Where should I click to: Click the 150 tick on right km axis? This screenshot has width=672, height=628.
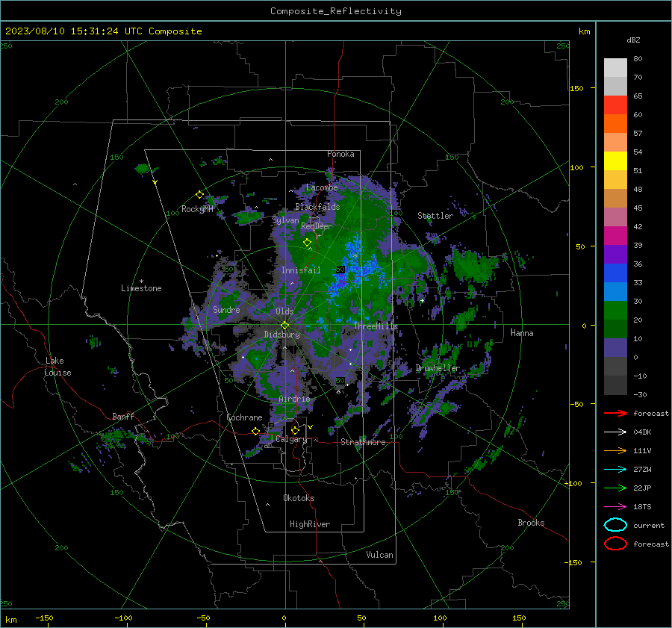pyautogui.click(x=577, y=88)
